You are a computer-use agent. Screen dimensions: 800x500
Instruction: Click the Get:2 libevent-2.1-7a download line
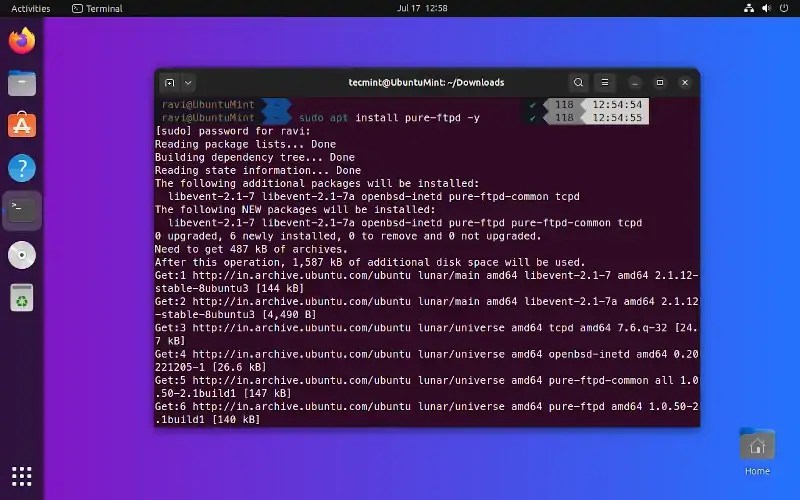(427, 308)
